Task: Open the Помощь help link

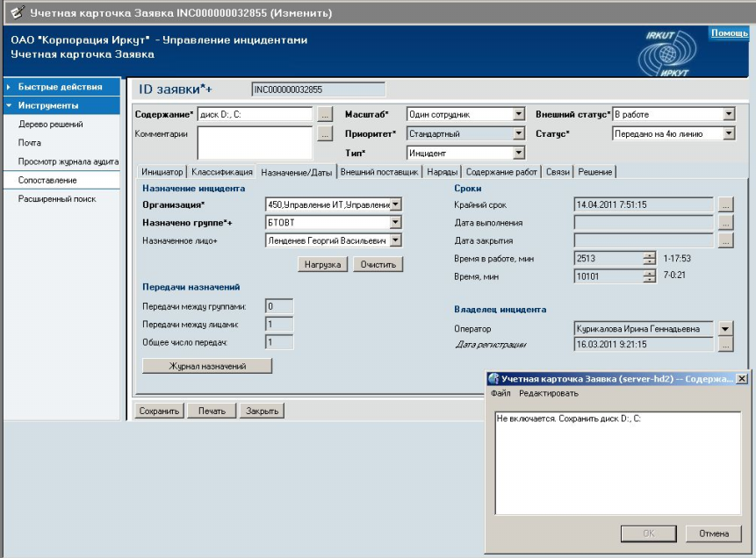Action: tap(729, 33)
